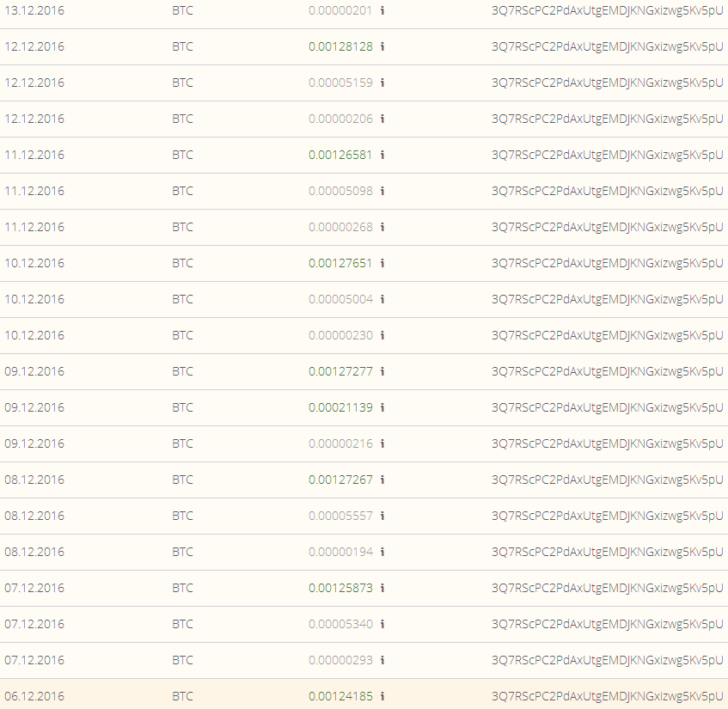Select amount 0.00126581
The image size is (728, 709).
[340, 155]
